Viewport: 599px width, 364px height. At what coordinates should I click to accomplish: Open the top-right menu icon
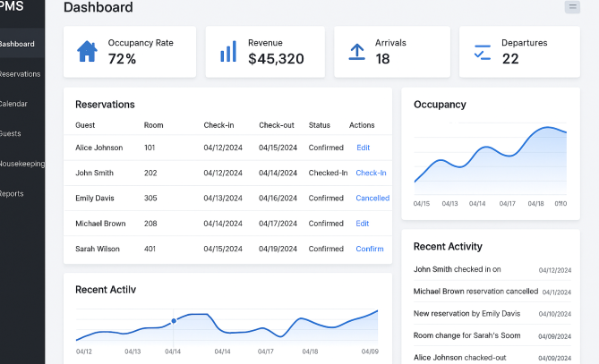[x=572, y=7]
